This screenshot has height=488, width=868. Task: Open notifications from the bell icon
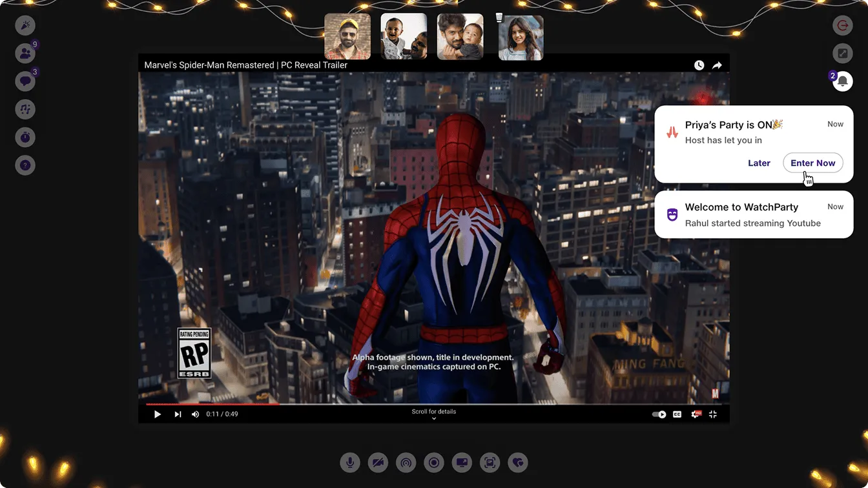tap(843, 81)
